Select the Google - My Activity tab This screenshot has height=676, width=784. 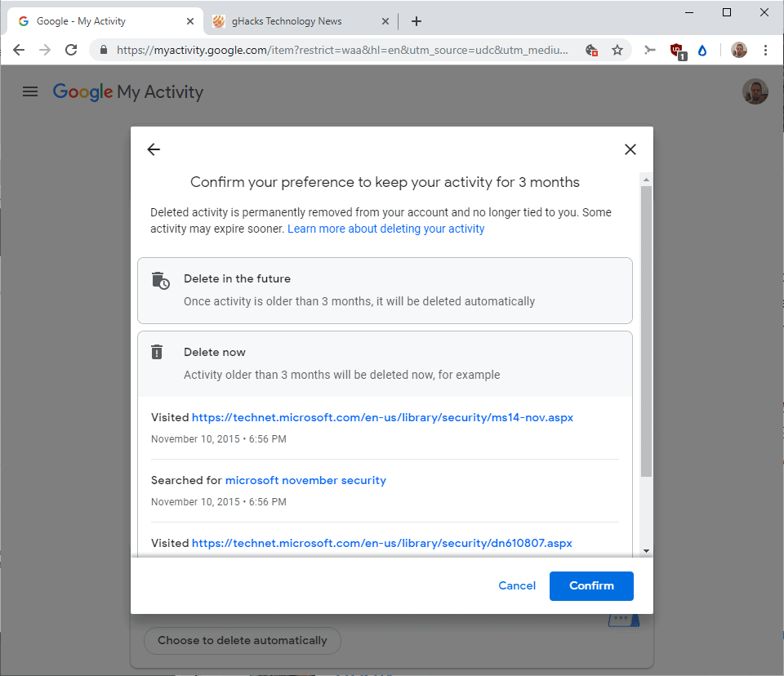click(x=105, y=21)
